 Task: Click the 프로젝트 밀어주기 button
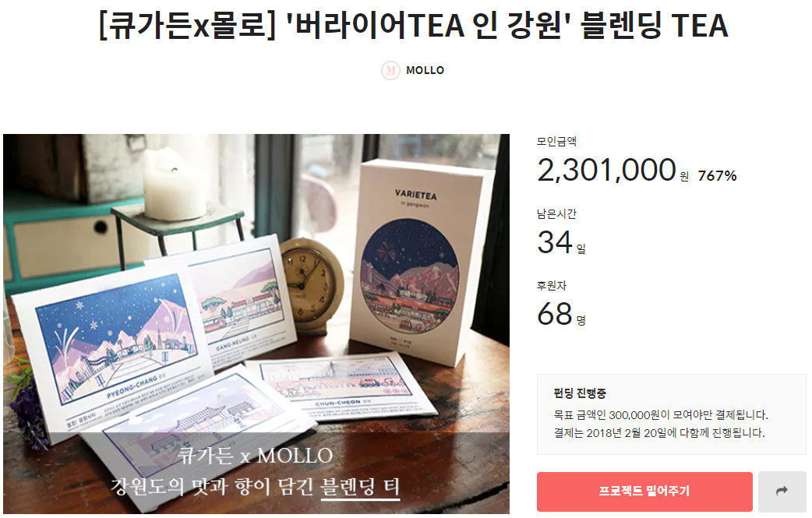point(644,491)
